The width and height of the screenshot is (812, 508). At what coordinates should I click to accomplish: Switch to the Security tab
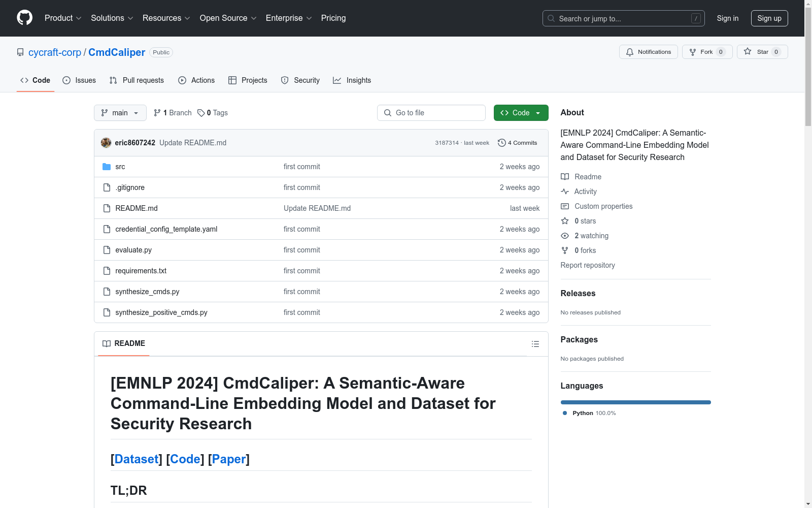tap(300, 80)
